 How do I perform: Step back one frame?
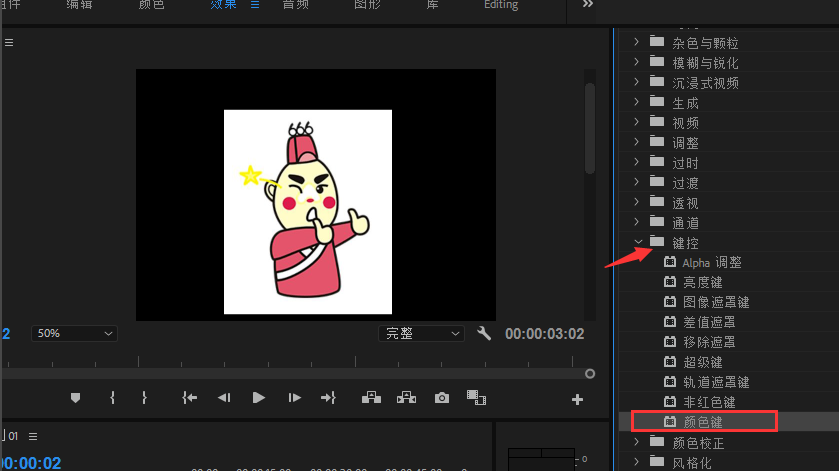pos(224,398)
